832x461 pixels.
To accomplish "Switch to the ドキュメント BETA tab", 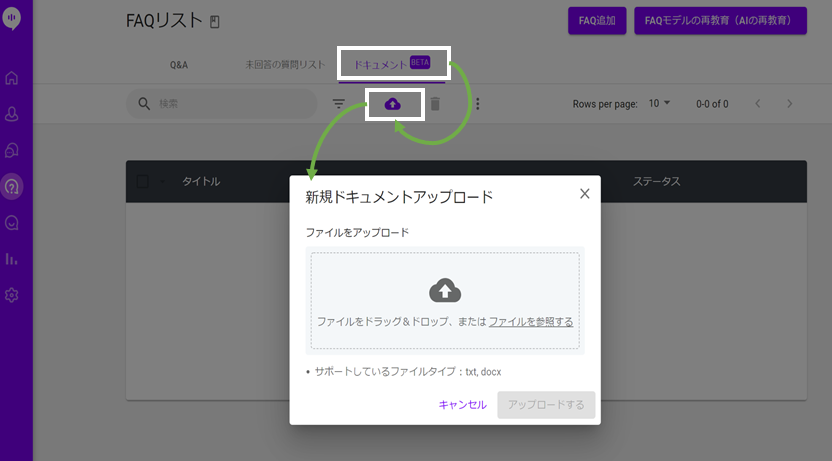I will tap(393, 64).
